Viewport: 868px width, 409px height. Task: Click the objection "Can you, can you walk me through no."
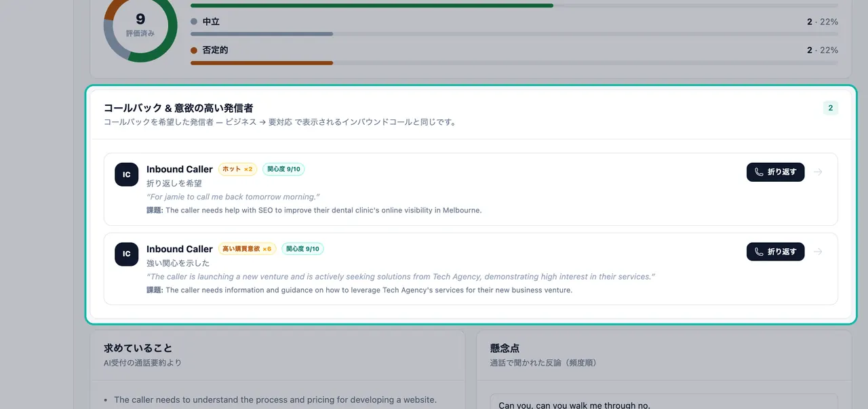pyautogui.click(x=574, y=405)
